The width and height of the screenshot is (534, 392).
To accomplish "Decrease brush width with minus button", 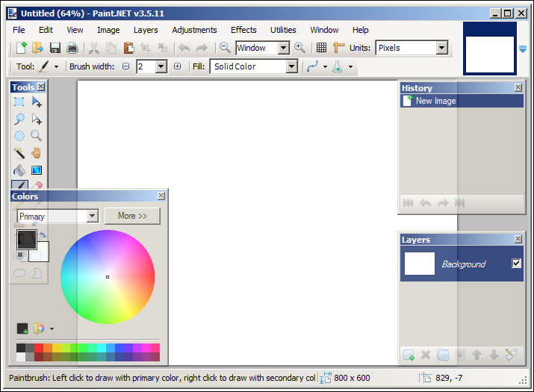I will pyautogui.click(x=126, y=66).
